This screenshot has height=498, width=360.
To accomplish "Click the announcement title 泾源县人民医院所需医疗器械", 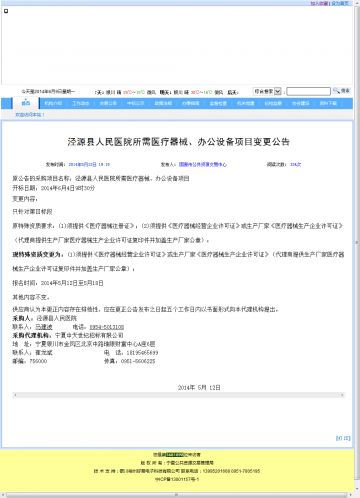I will 179,142.
